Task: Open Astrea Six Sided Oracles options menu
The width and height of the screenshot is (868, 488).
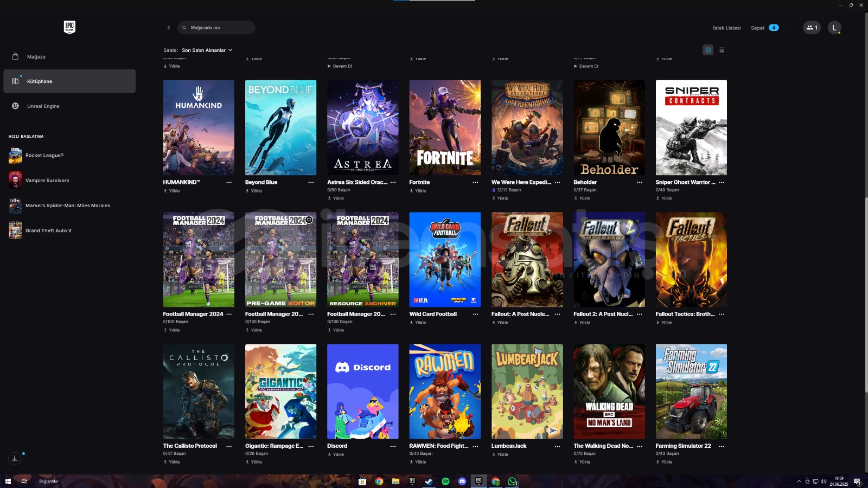Action: [393, 182]
